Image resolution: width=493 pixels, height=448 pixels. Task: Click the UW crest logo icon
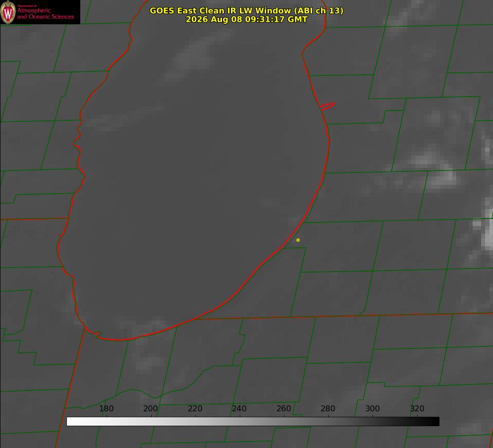click(x=8, y=12)
